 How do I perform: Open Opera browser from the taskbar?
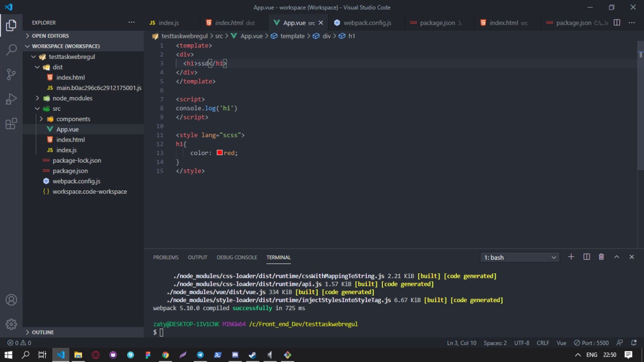click(96, 355)
